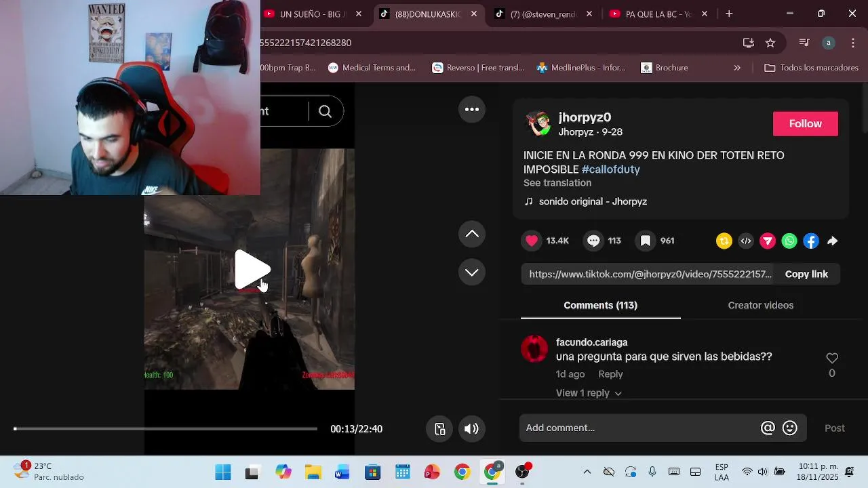The width and height of the screenshot is (868, 488).
Task: Go to the next video arrow
Action: (x=472, y=272)
